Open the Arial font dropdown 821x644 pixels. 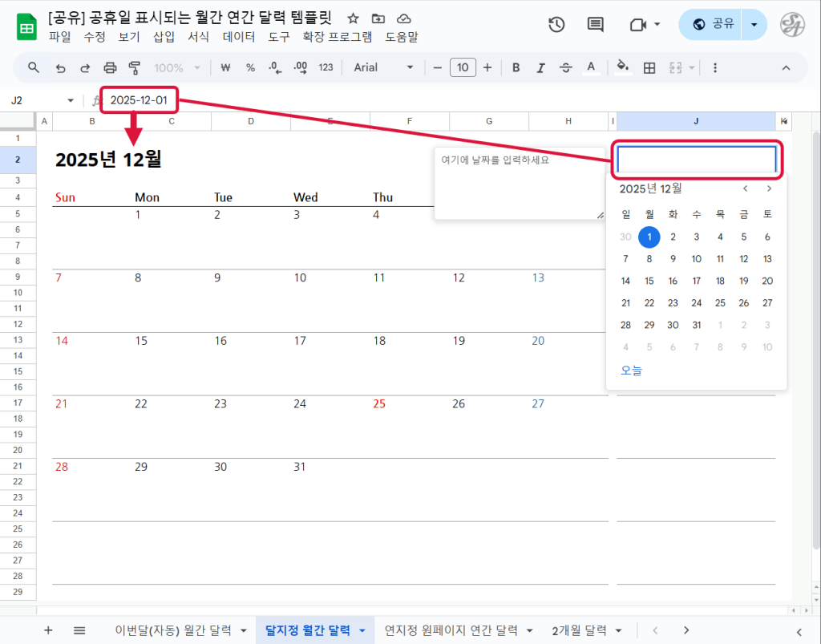click(x=383, y=68)
